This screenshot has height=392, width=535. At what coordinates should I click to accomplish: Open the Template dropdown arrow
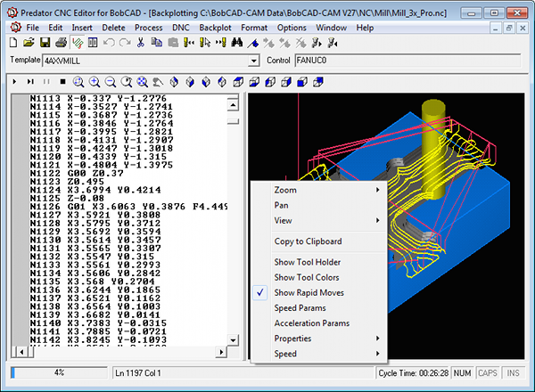(253, 61)
